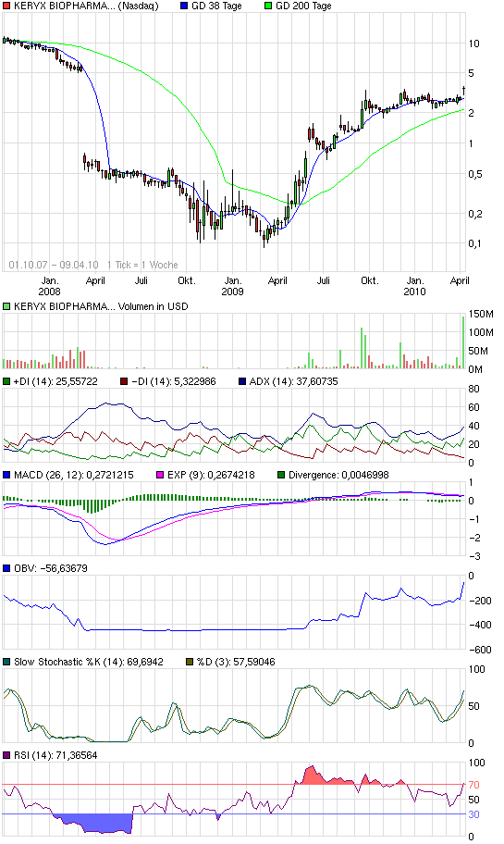Screen dimensions: 504x844
Task: Click the 0,1 price axis label
Action: click(x=475, y=243)
